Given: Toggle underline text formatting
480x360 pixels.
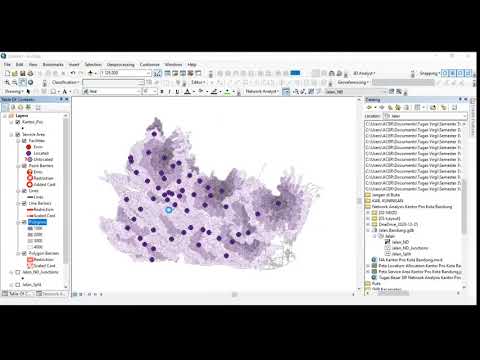Looking at the screenshot, I should (x=177, y=91).
